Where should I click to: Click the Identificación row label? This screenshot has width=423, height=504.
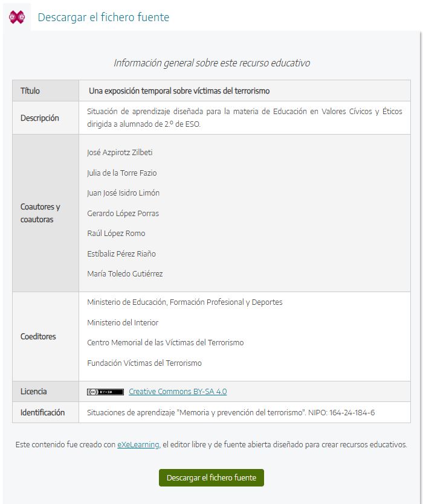[42, 412]
